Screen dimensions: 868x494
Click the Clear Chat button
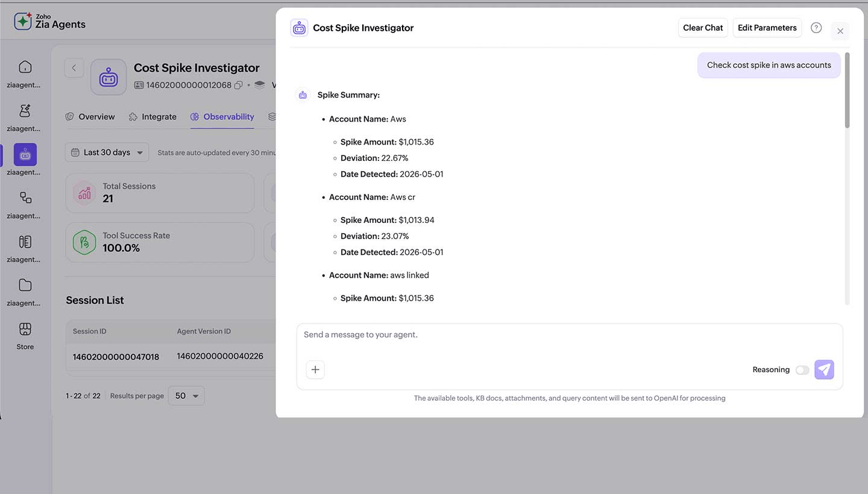(x=703, y=28)
